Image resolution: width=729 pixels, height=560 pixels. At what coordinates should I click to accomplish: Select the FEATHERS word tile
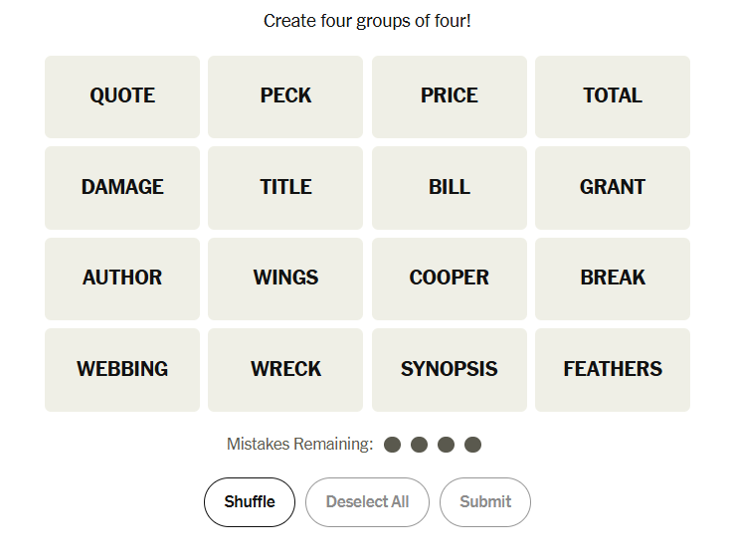tap(613, 369)
